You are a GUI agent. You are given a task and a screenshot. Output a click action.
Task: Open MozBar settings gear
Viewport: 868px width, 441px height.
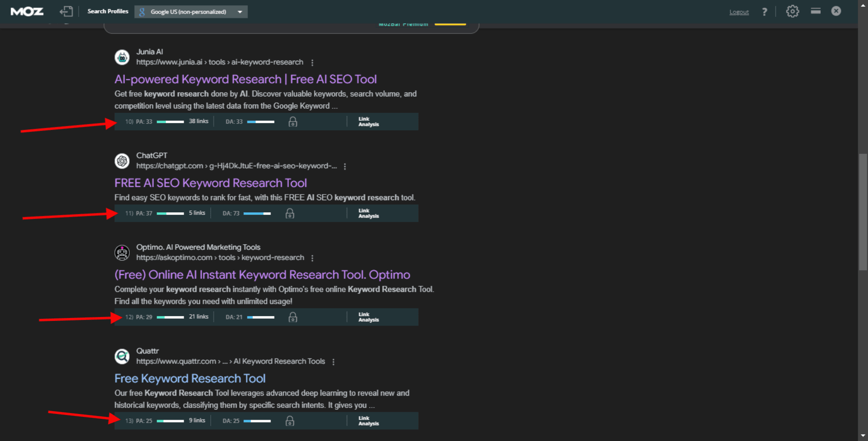(x=792, y=11)
